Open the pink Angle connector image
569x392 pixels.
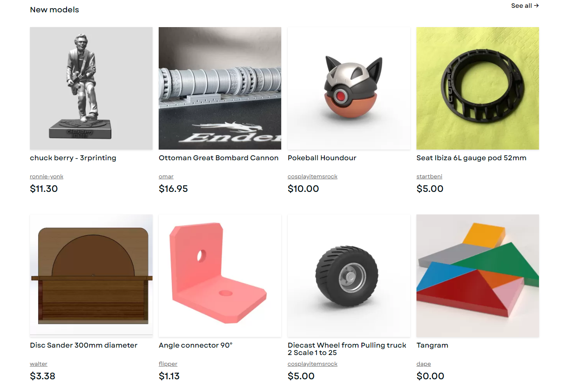pos(220,276)
